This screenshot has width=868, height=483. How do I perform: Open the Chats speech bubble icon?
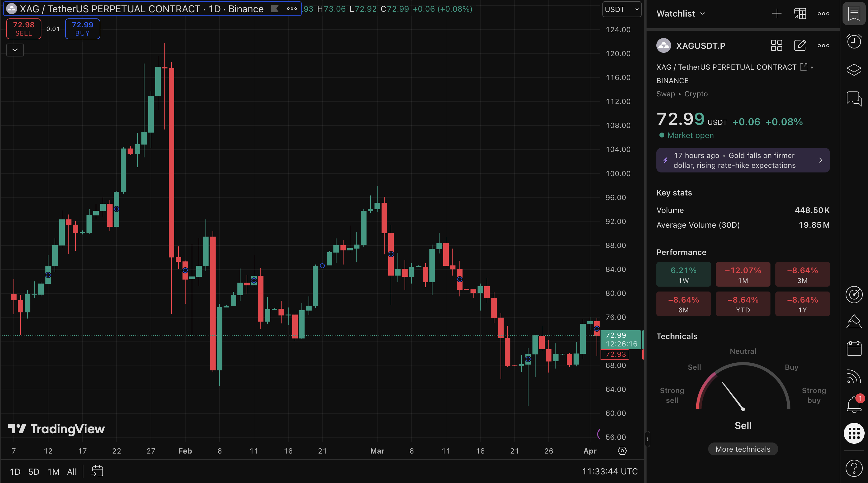[854, 99]
